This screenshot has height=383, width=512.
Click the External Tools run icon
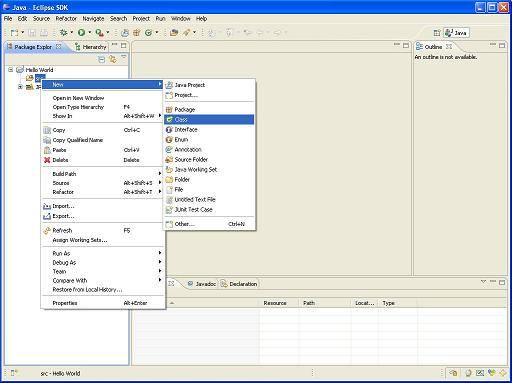tap(99, 32)
